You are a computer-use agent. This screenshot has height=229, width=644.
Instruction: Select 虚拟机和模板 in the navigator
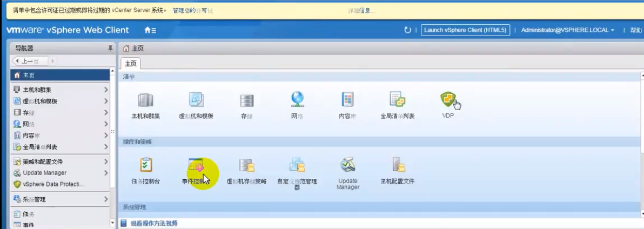click(60, 101)
